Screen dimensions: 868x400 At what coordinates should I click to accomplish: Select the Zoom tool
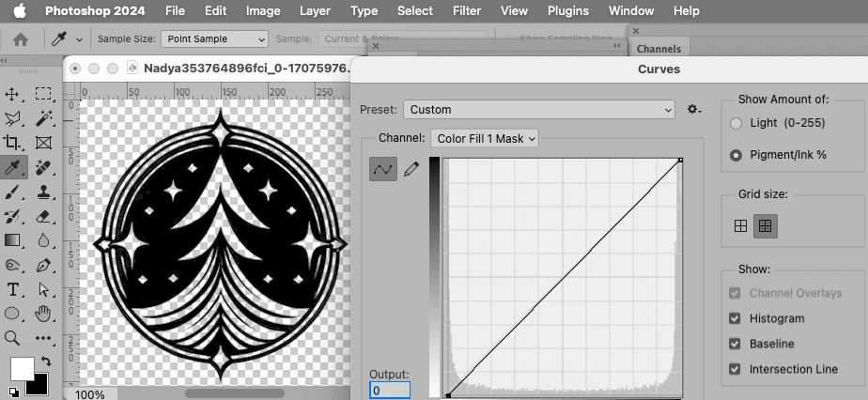pyautogui.click(x=11, y=338)
